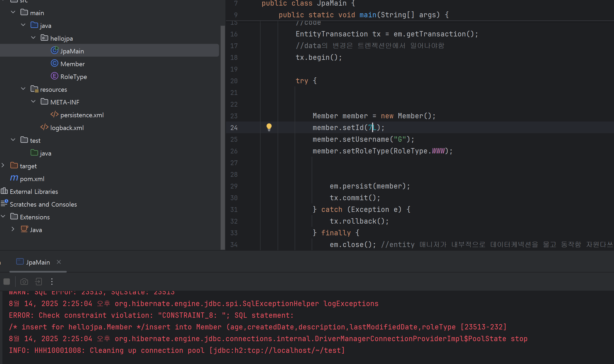
Task: Click the Member class icon
Action: point(55,63)
